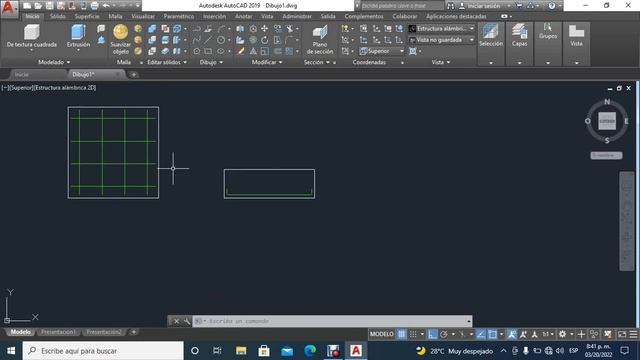Click the add layout plus button near Presentación2

click(133, 332)
